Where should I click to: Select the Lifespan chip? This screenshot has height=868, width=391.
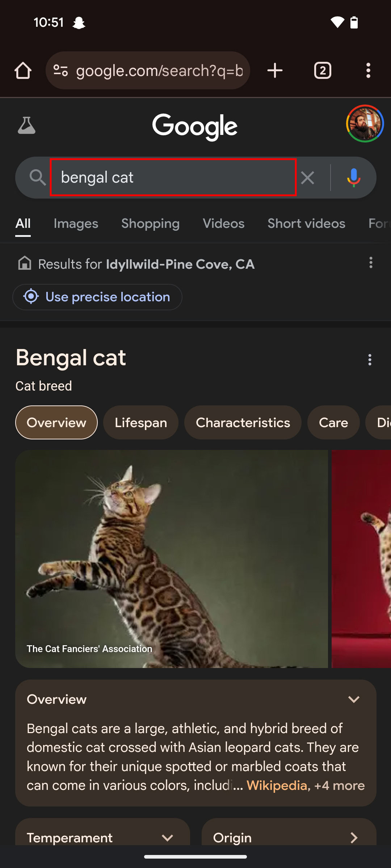point(141,422)
